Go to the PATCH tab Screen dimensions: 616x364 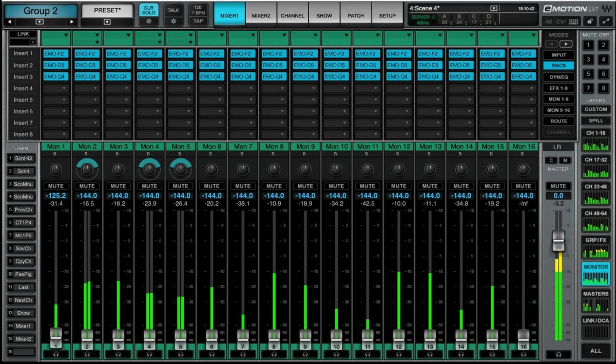356,15
